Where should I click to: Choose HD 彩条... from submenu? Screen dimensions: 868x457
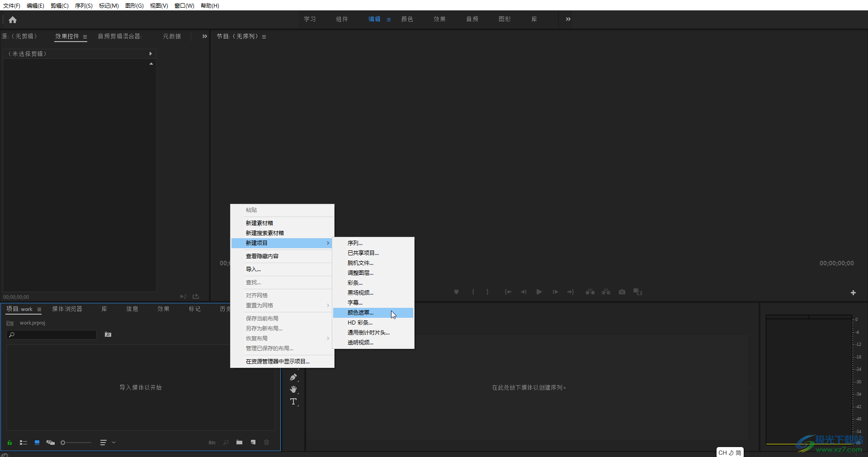(x=373, y=323)
